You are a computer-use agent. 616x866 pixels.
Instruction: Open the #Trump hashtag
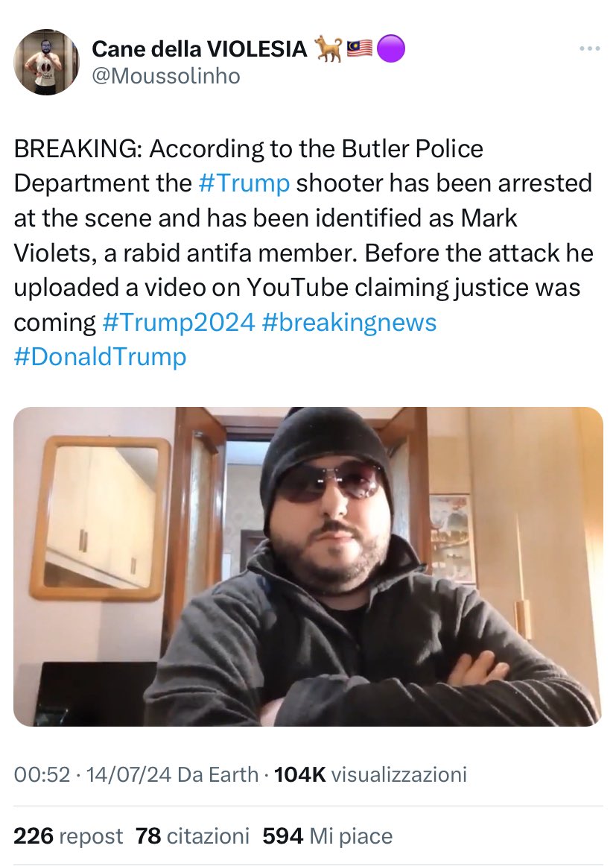[x=244, y=183]
